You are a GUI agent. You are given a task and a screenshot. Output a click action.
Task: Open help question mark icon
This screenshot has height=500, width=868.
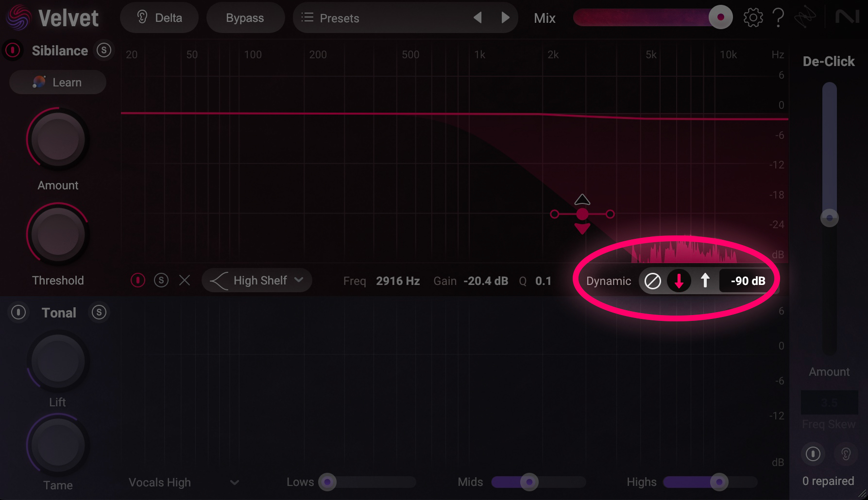point(778,18)
